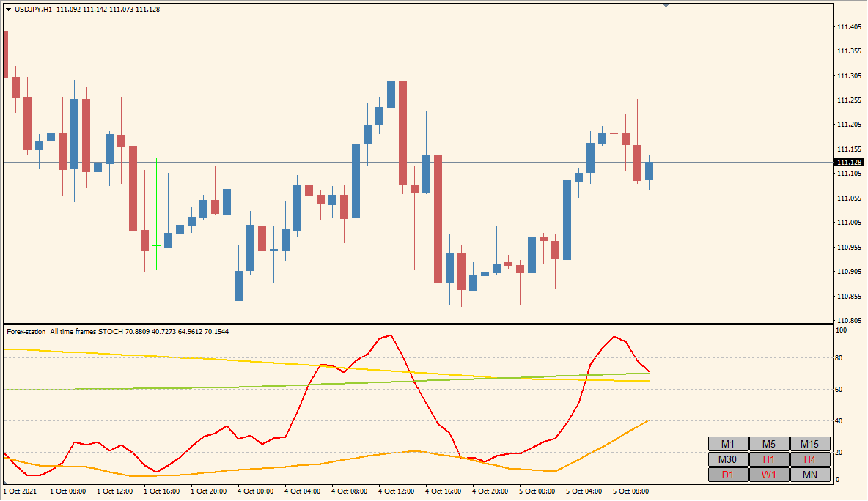
Task: Turn off the D1 timeframe button
Action: pos(728,475)
